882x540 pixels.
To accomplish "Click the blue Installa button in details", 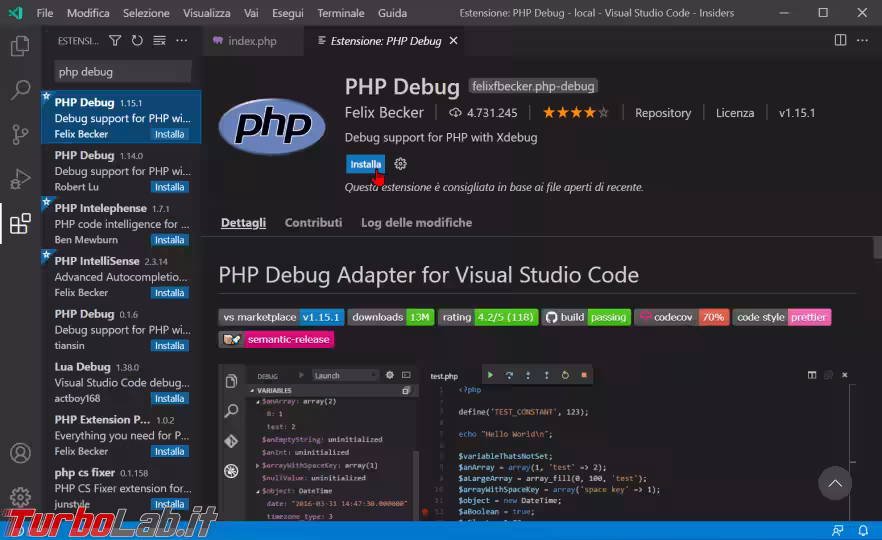I will tap(366, 164).
